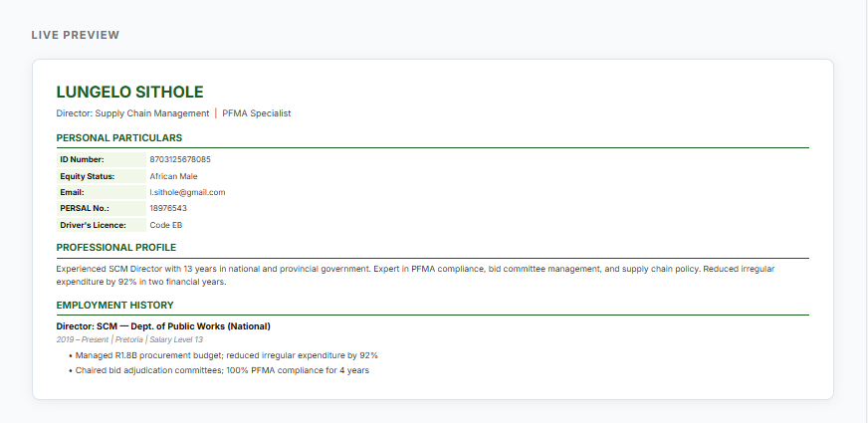The image size is (868, 423).
Task: Select the African Male value
Action: 174,176
